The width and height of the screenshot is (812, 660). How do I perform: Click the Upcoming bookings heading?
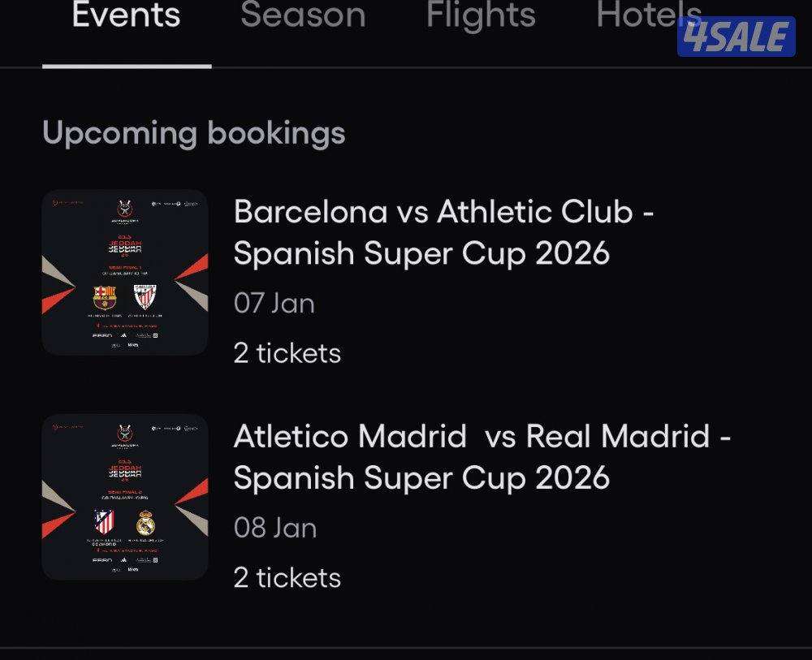(195, 132)
